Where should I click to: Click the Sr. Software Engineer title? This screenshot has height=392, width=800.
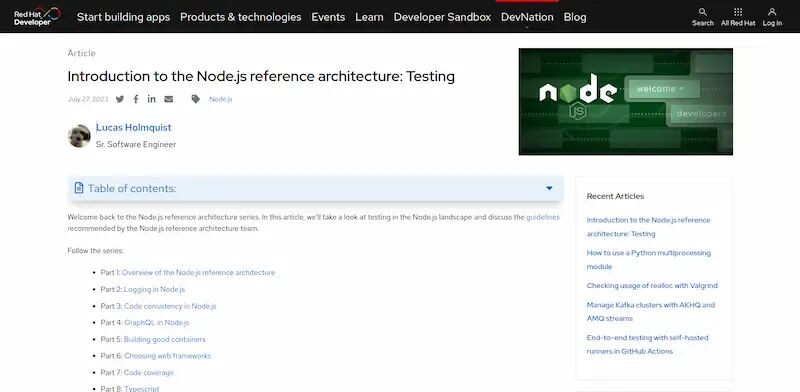136,144
